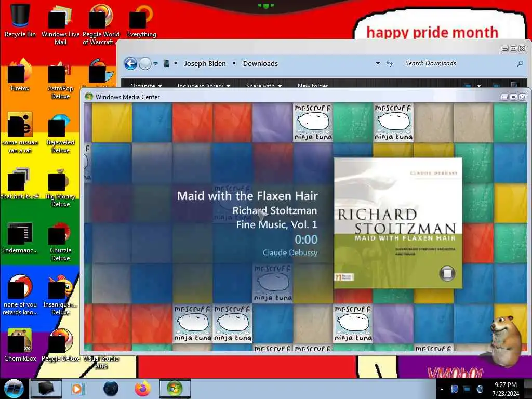Show hidden system tray icons
The height and width of the screenshot is (399, 532).
[x=442, y=389]
